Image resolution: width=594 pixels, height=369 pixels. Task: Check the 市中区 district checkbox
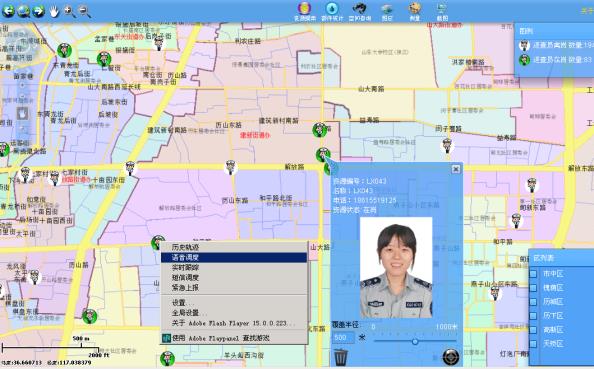[533, 274]
